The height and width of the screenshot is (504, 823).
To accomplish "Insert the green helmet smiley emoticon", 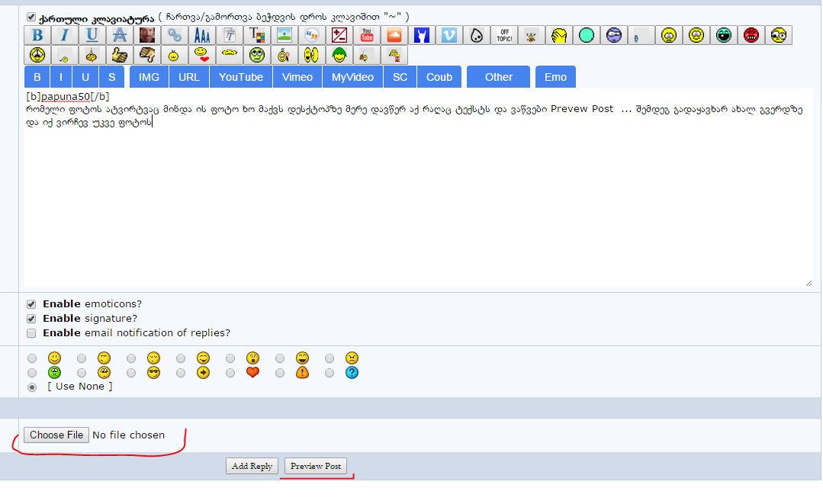I will click(339, 55).
